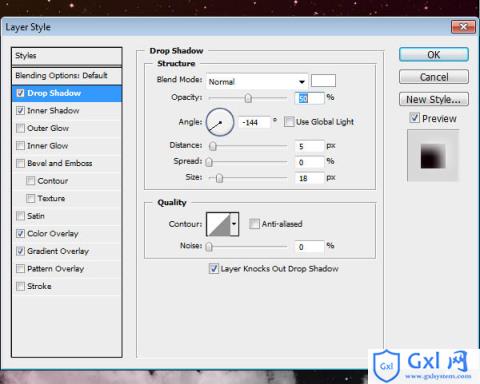
Task: Open the Satin settings entry
Action: [x=36, y=216]
